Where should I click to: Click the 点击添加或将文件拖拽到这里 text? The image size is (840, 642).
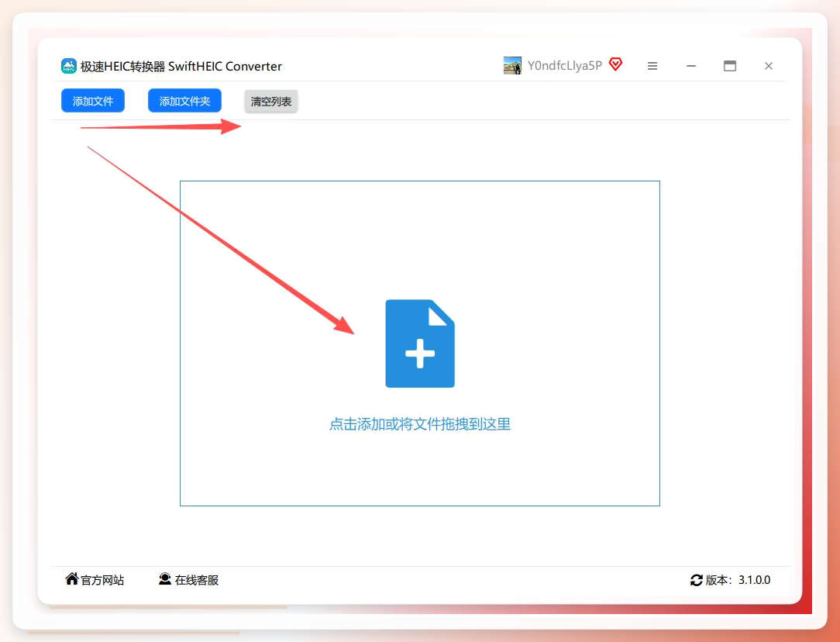coord(420,424)
